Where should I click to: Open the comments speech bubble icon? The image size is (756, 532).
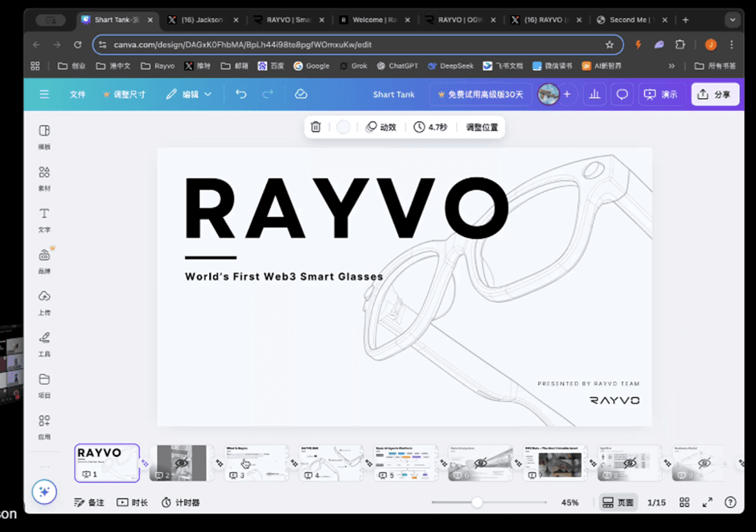click(622, 94)
